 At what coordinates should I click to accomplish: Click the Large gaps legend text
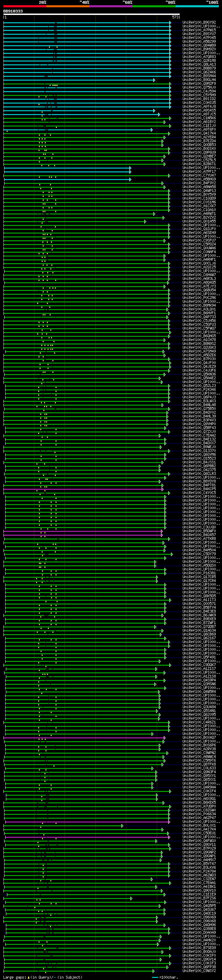click(43, 977)
